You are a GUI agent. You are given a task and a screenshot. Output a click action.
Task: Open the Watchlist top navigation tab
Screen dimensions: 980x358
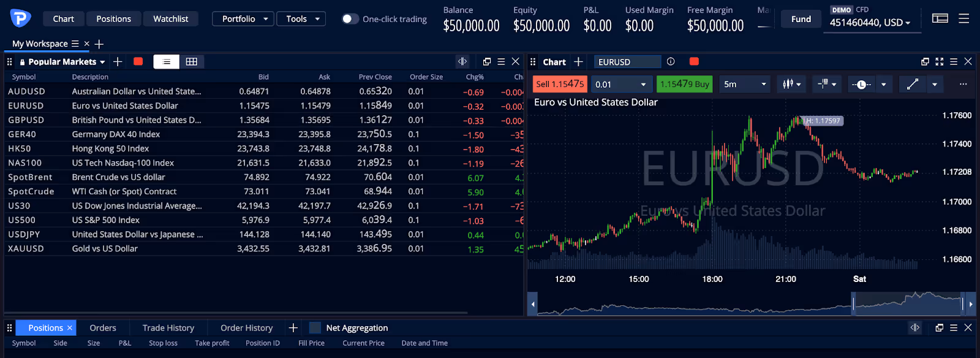(171, 19)
